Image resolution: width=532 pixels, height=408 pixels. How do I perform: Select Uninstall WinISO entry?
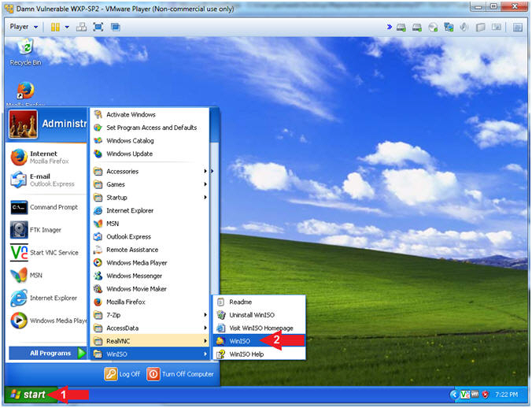[259, 315]
